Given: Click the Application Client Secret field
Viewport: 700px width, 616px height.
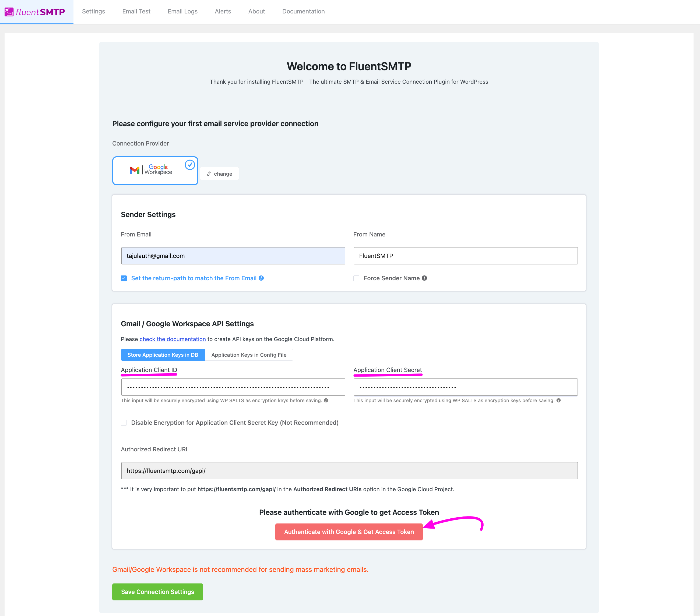Looking at the screenshot, I should (465, 387).
